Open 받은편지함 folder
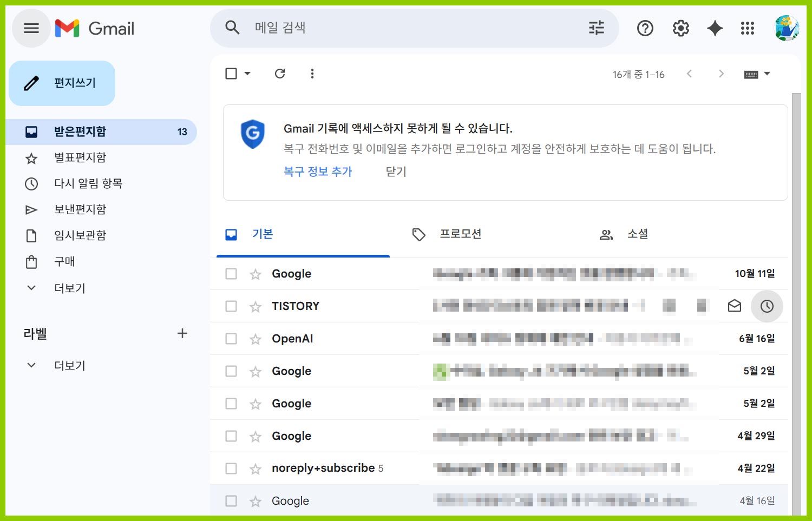 101,132
